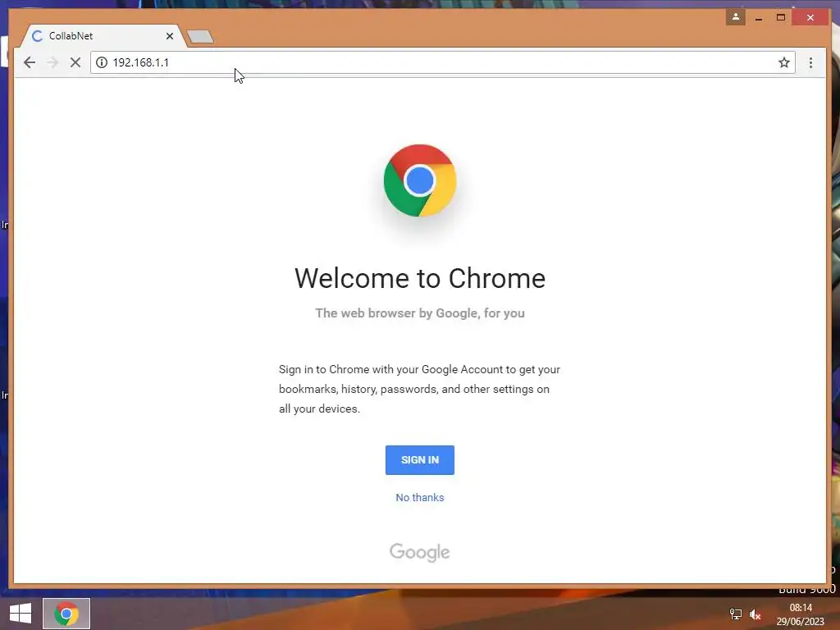Click the Chrome icon in the taskbar
This screenshot has width=840, height=630.
66,614
